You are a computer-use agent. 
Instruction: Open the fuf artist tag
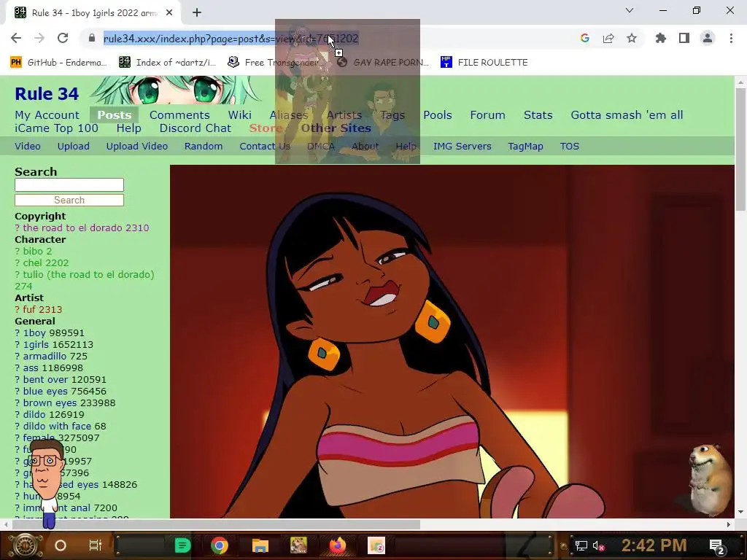pyautogui.click(x=29, y=309)
